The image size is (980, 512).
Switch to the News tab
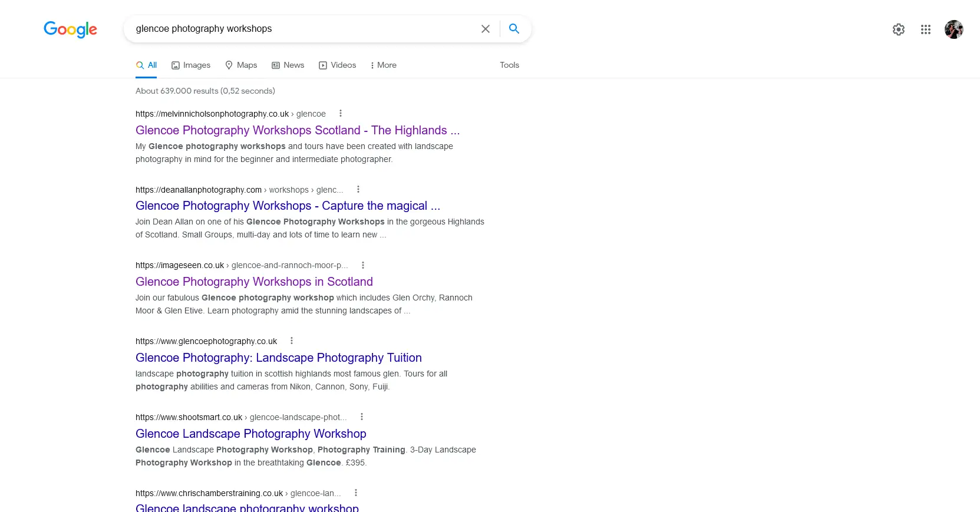(x=288, y=65)
